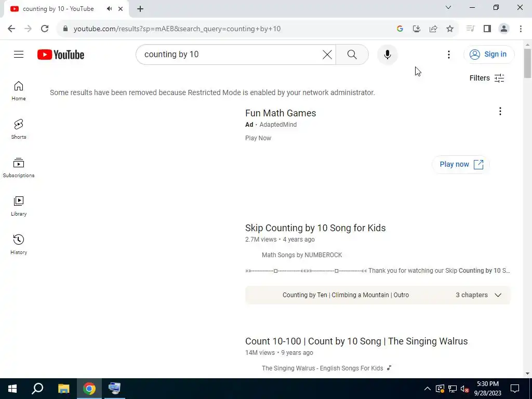Click the magnifier search button
532x399 pixels.
click(352, 55)
